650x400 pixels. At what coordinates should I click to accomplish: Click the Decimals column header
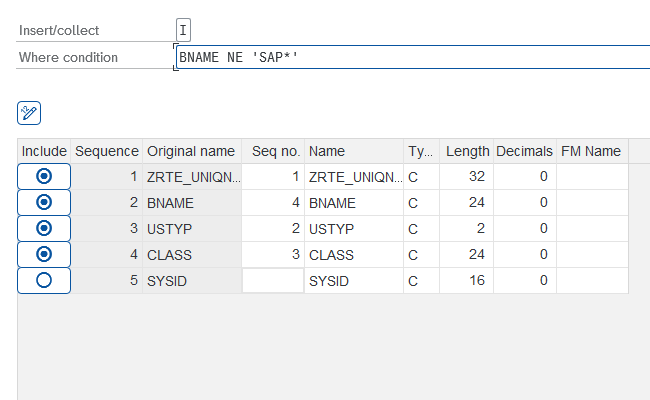(524, 151)
